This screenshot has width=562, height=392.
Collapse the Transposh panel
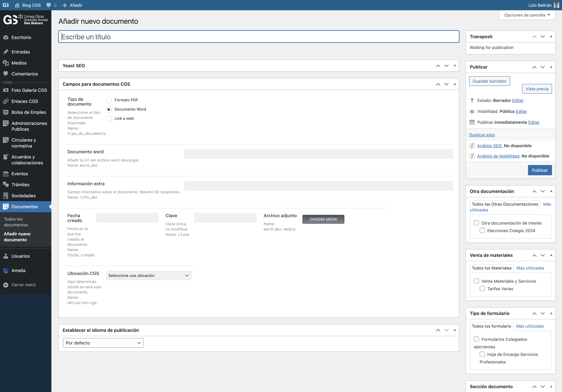coord(551,36)
